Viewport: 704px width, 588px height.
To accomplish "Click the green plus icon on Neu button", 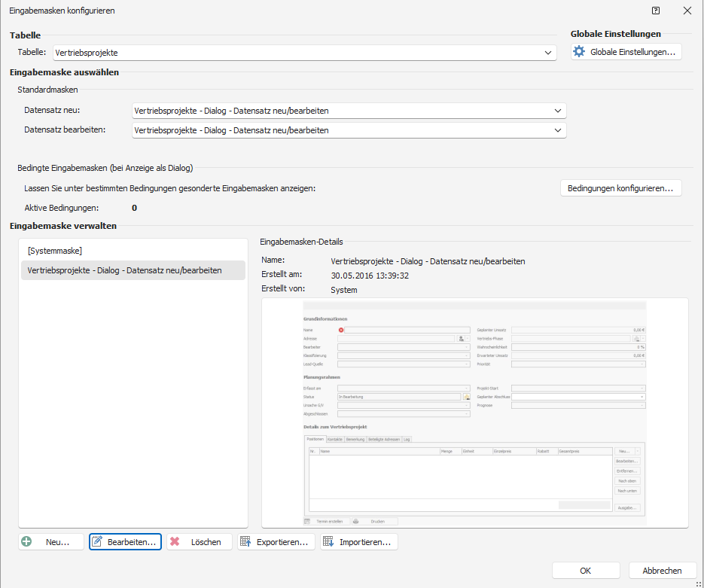I will [x=26, y=542].
